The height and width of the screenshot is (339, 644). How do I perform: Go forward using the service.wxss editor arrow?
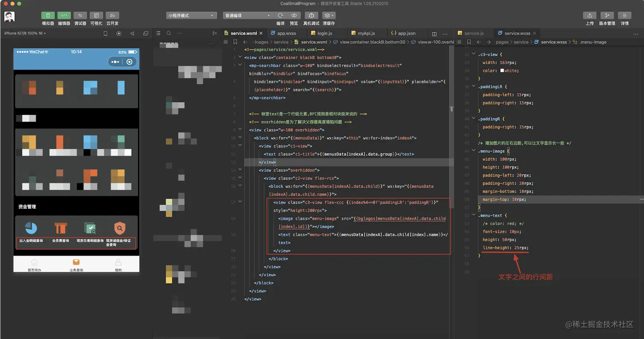[x=488, y=42]
